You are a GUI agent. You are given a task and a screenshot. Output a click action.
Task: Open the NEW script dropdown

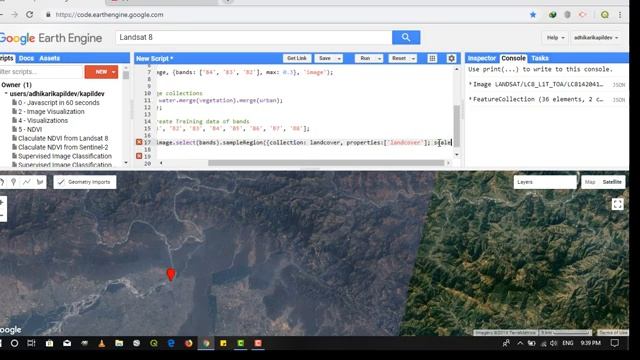(113, 72)
